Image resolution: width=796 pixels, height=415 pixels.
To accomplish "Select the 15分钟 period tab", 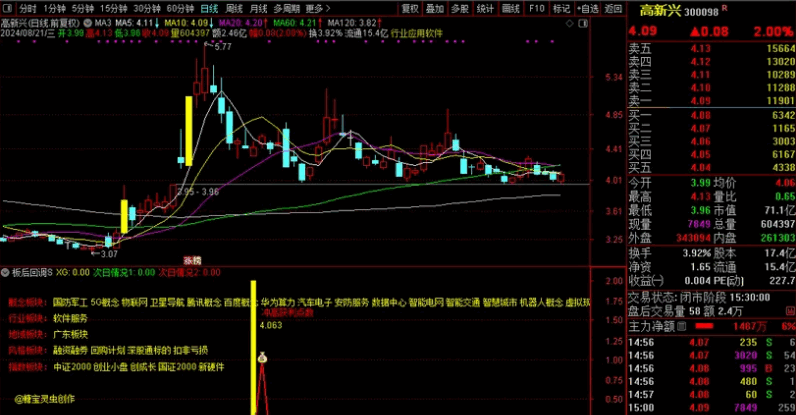I will 113,9.
